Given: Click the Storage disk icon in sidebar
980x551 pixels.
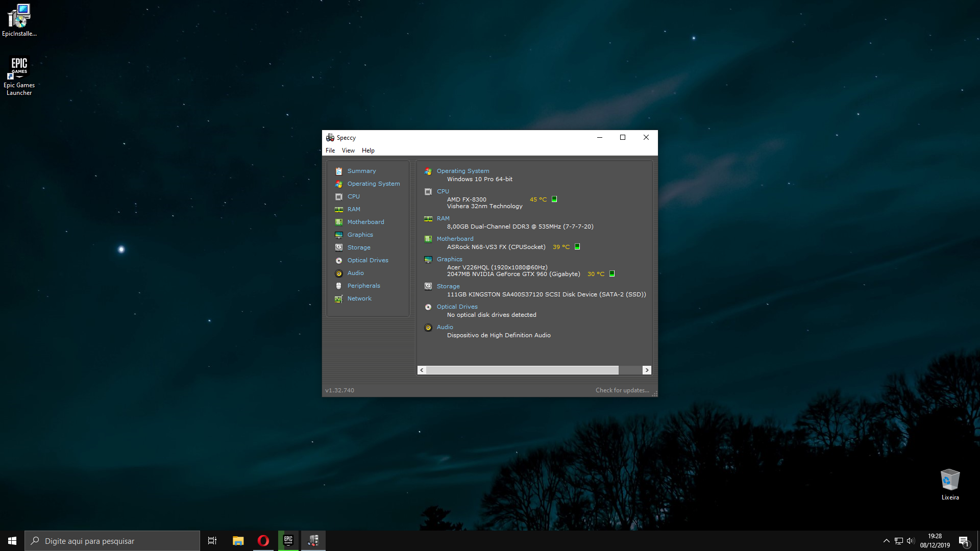Looking at the screenshot, I should click(339, 248).
